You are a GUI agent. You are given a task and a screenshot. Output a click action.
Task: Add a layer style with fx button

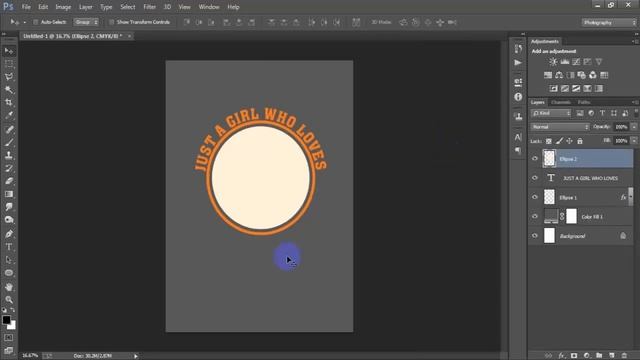(562, 356)
